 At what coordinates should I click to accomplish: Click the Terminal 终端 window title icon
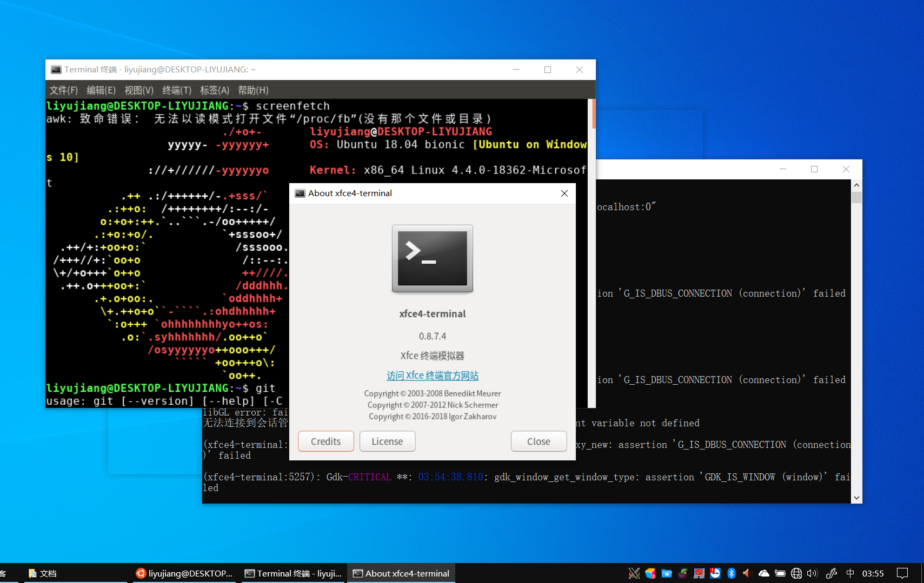[56, 70]
